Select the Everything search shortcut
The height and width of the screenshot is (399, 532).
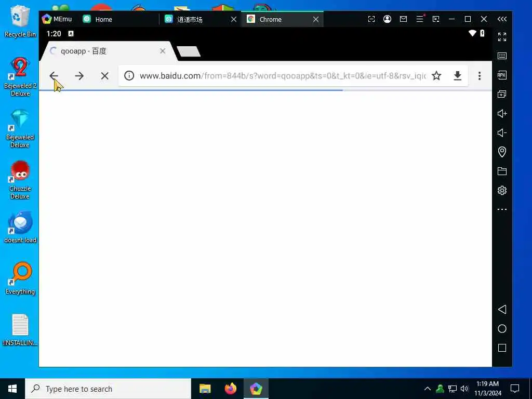click(20, 278)
